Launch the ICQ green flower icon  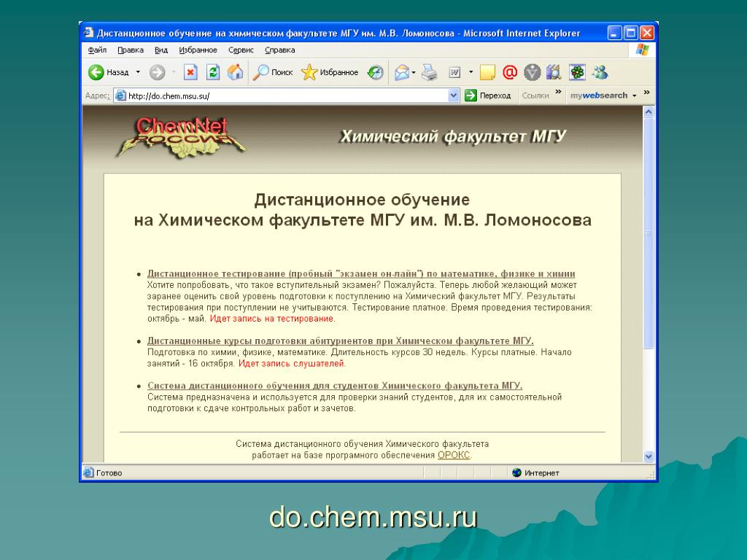tap(577, 72)
